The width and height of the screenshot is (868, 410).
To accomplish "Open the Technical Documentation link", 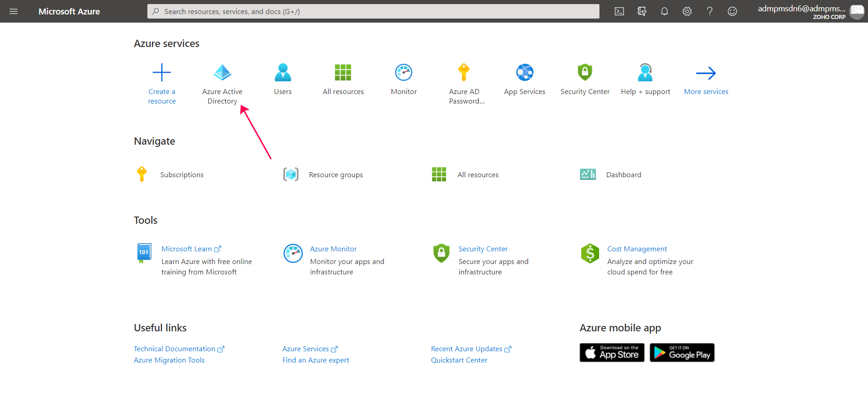I will (x=179, y=349).
